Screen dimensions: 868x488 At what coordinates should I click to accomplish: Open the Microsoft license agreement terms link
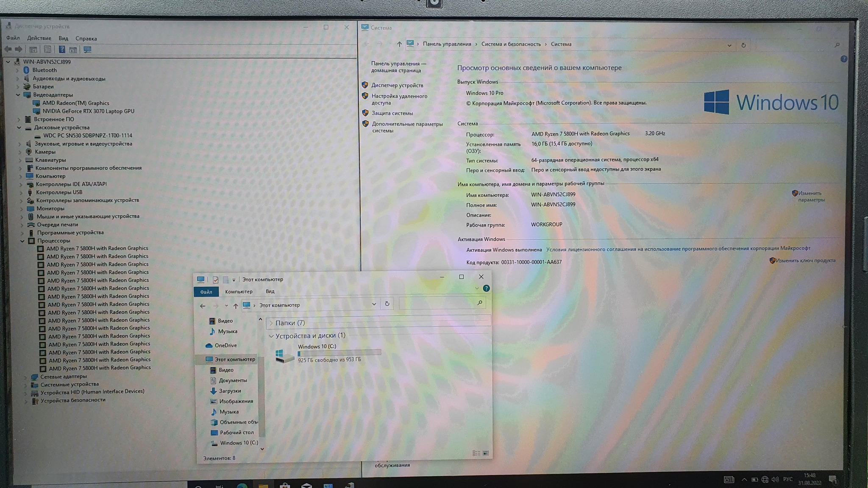click(x=678, y=249)
